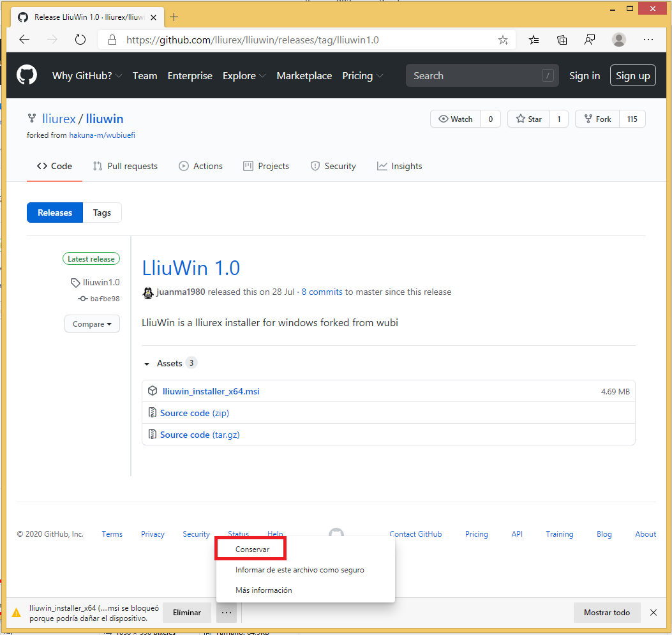672x635 pixels.
Task: Click the Eliminar button in download bar
Action: (x=187, y=613)
